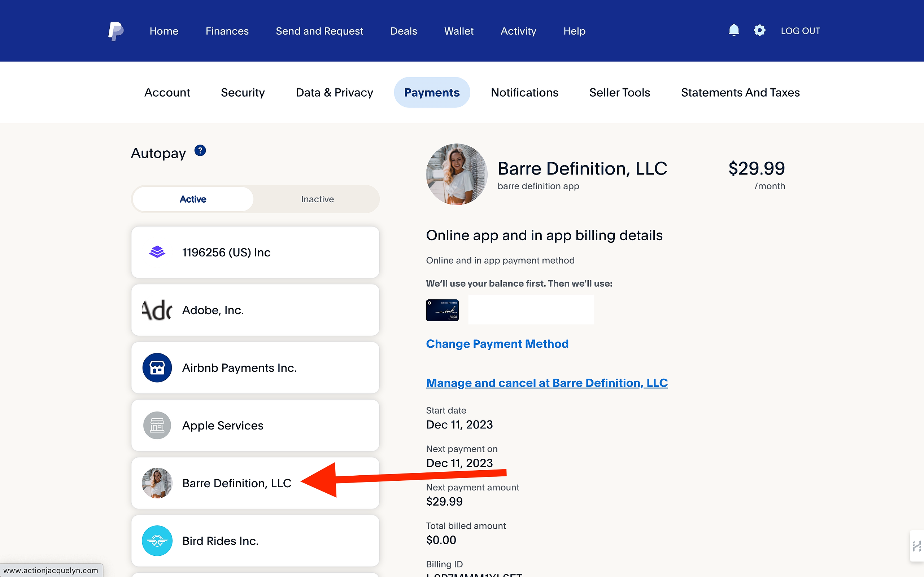Switch Autopay list to Active

(193, 199)
